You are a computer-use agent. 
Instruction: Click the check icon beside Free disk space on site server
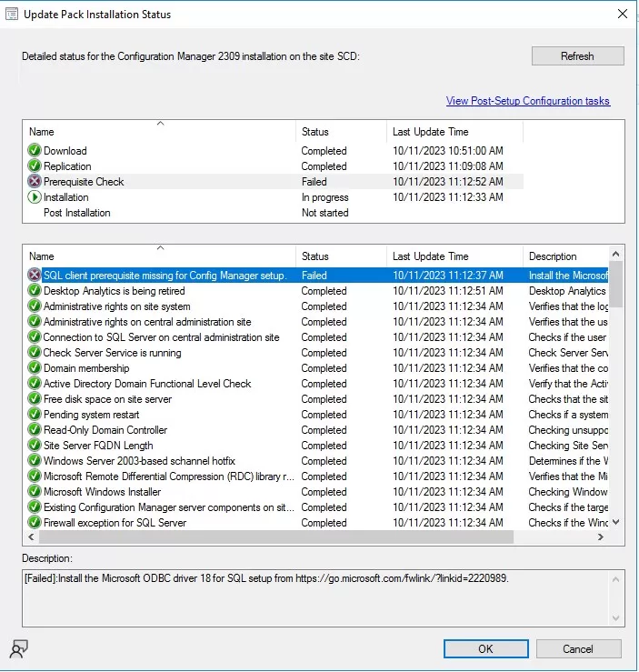pos(35,398)
